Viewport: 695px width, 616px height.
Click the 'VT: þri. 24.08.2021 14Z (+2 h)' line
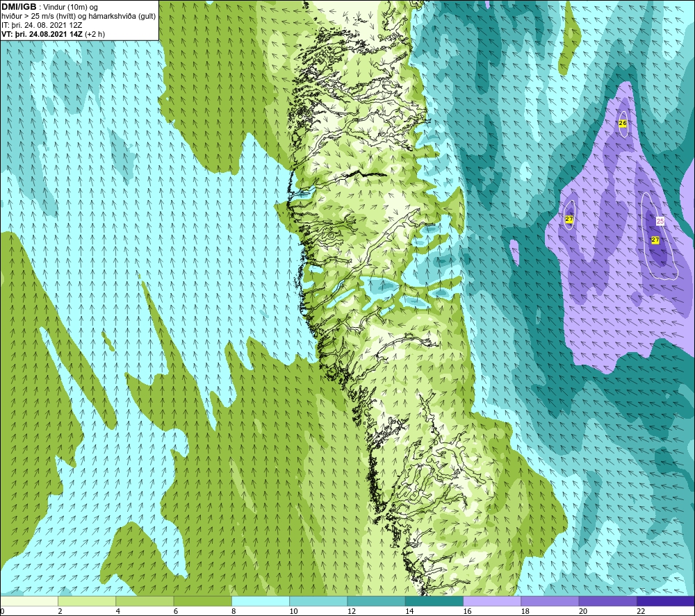54,34
